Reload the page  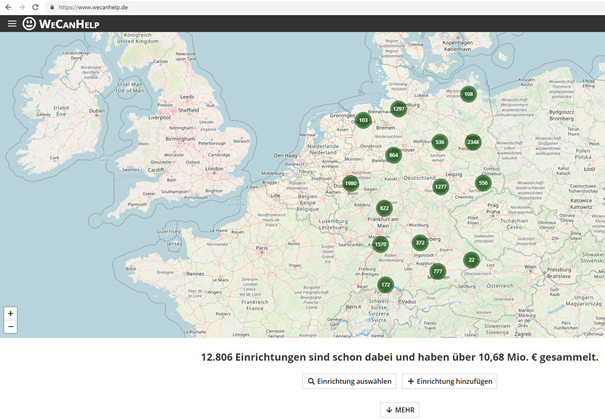pos(35,7)
